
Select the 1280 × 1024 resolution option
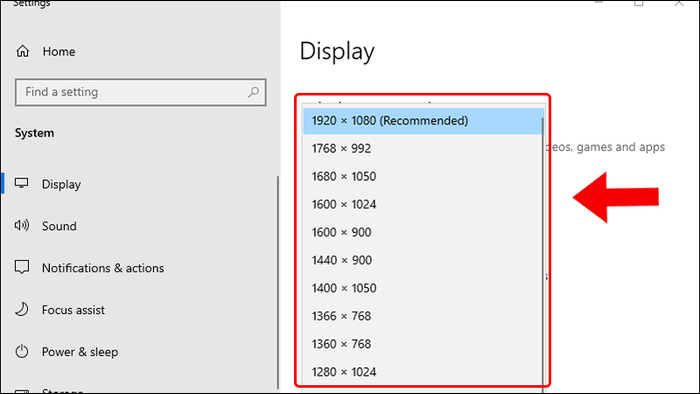click(x=422, y=372)
